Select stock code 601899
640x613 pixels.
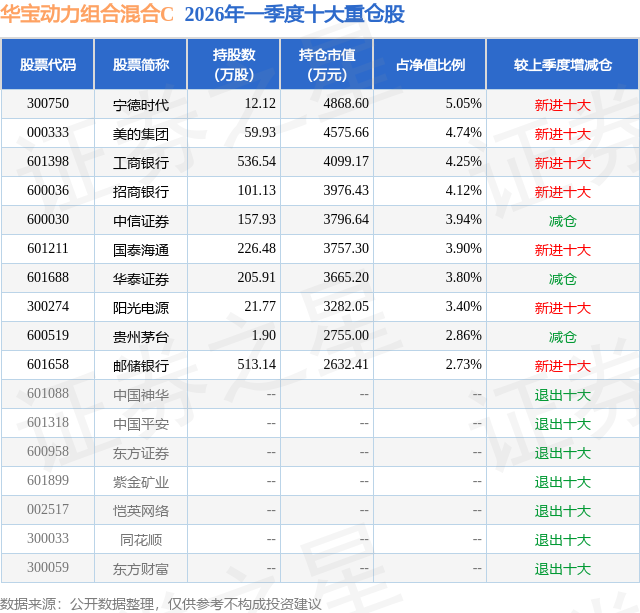pyautogui.click(x=48, y=480)
